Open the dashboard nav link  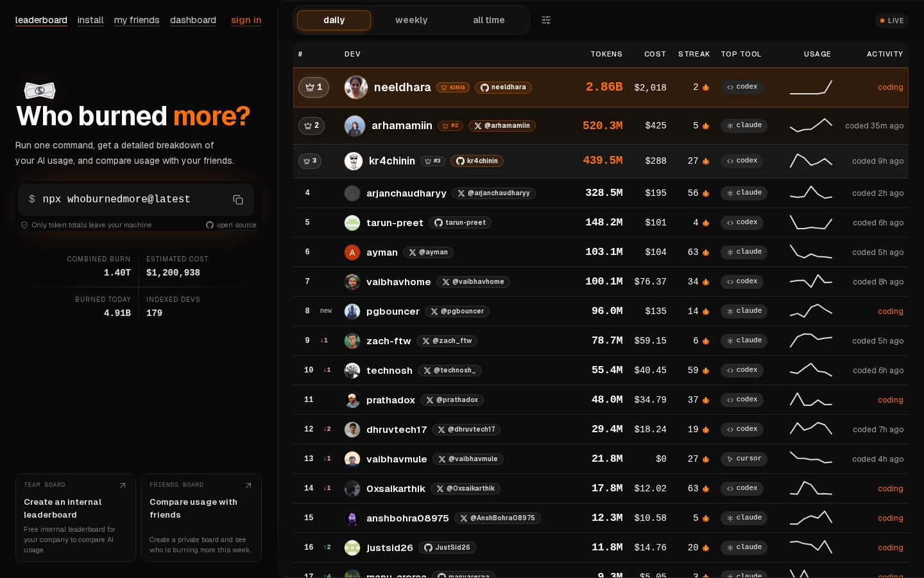pyautogui.click(x=193, y=21)
